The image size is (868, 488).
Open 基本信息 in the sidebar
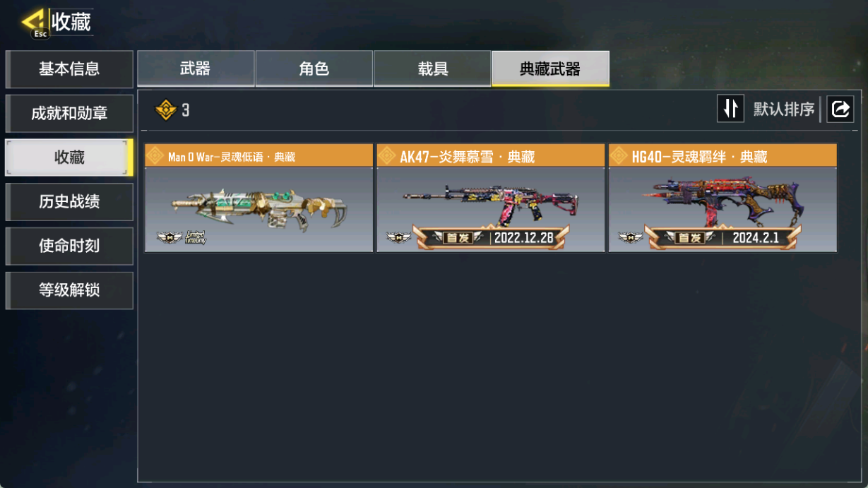click(x=69, y=69)
